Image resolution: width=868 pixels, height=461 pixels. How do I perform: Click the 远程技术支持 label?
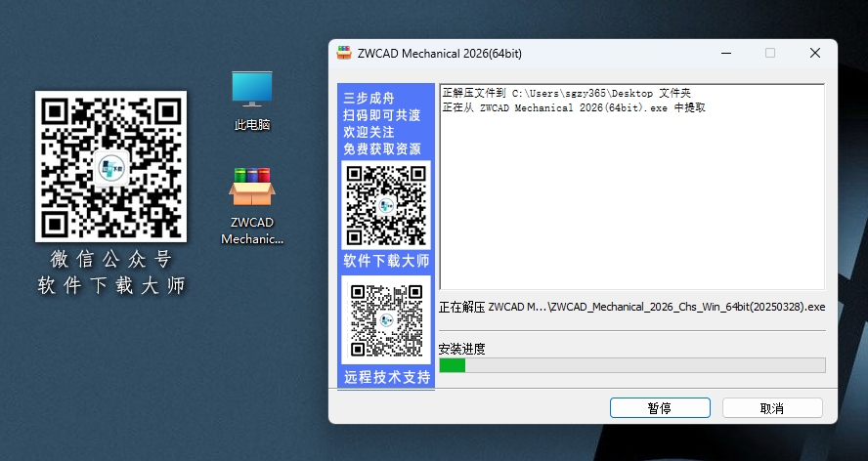(x=387, y=377)
